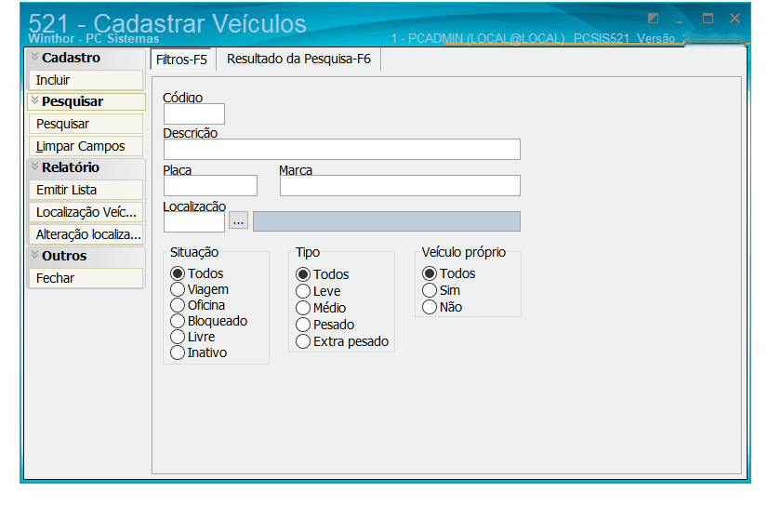The height and width of the screenshot is (532, 781).
Task: Focus the Localização code field
Action: (x=194, y=221)
